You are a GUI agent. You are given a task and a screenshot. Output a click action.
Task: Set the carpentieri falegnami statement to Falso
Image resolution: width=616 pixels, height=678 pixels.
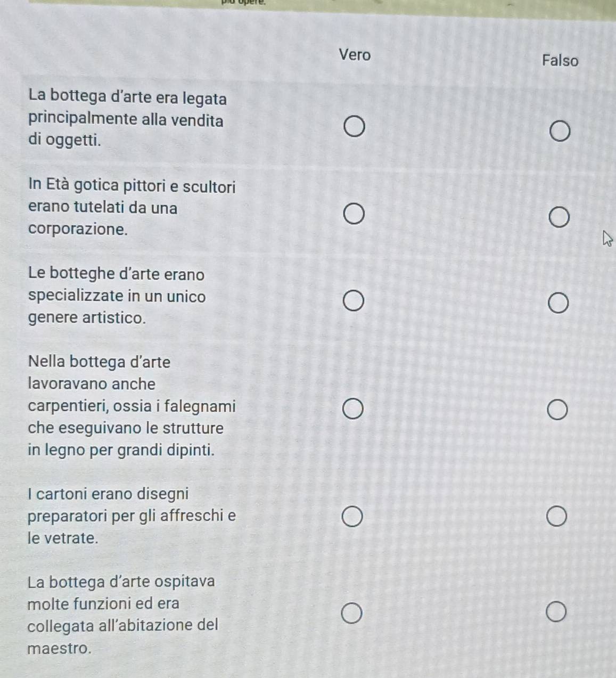point(557,411)
